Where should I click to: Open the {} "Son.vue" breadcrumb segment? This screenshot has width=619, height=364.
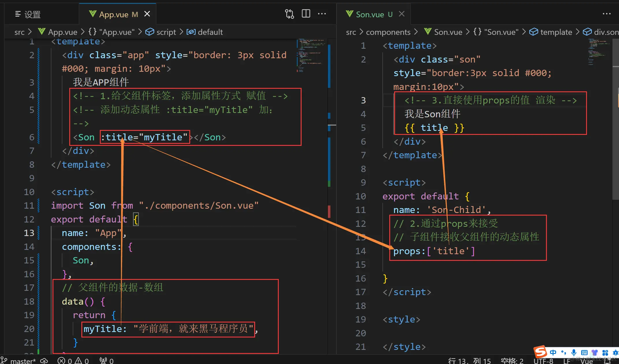coord(496,32)
